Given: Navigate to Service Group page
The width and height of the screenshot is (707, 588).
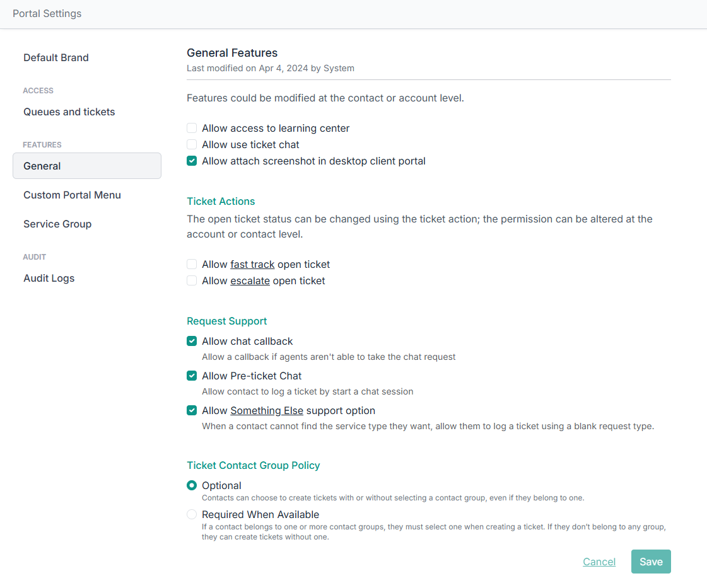Looking at the screenshot, I should (57, 224).
